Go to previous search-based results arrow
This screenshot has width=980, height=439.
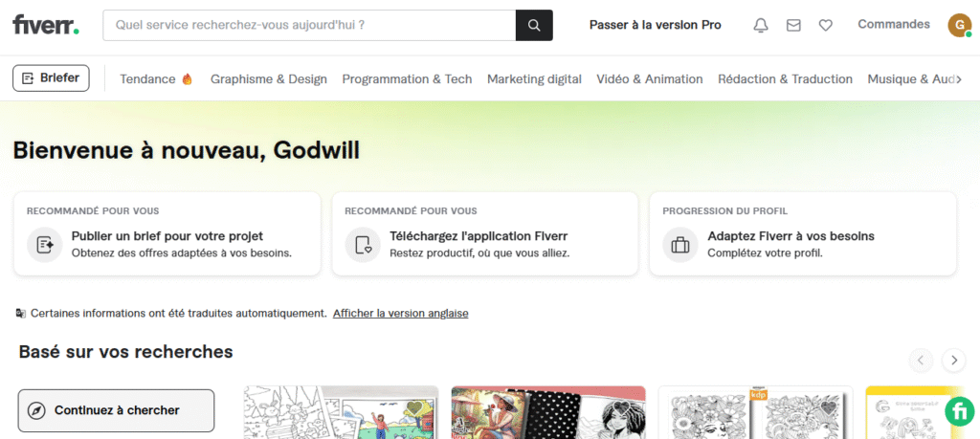pos(921,360)
